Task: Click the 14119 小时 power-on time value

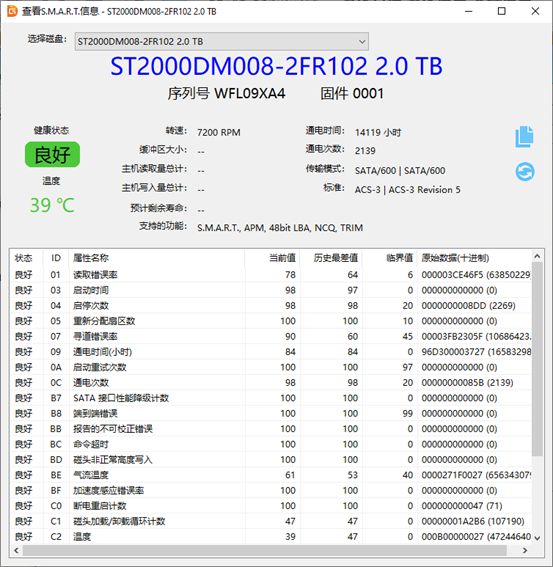Action: click(x=378, y=132)
